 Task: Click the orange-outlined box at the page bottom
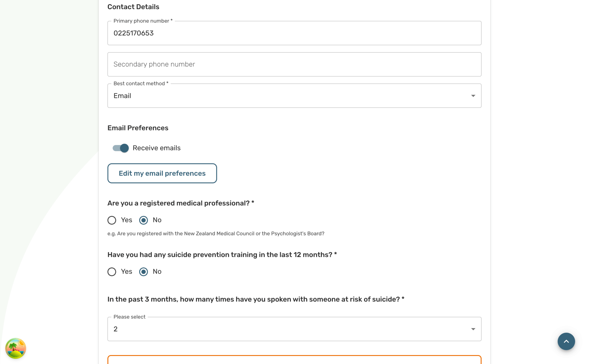[x=294, y=360]
